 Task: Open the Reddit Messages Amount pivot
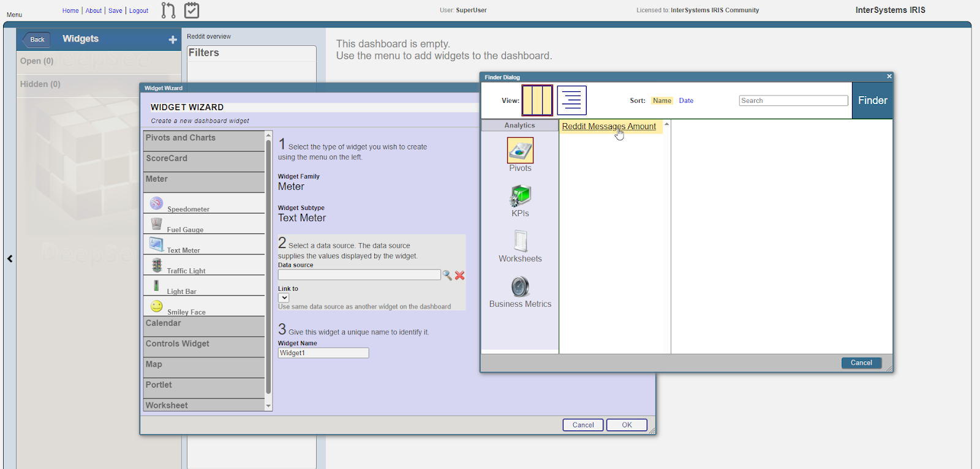[608, 126]
